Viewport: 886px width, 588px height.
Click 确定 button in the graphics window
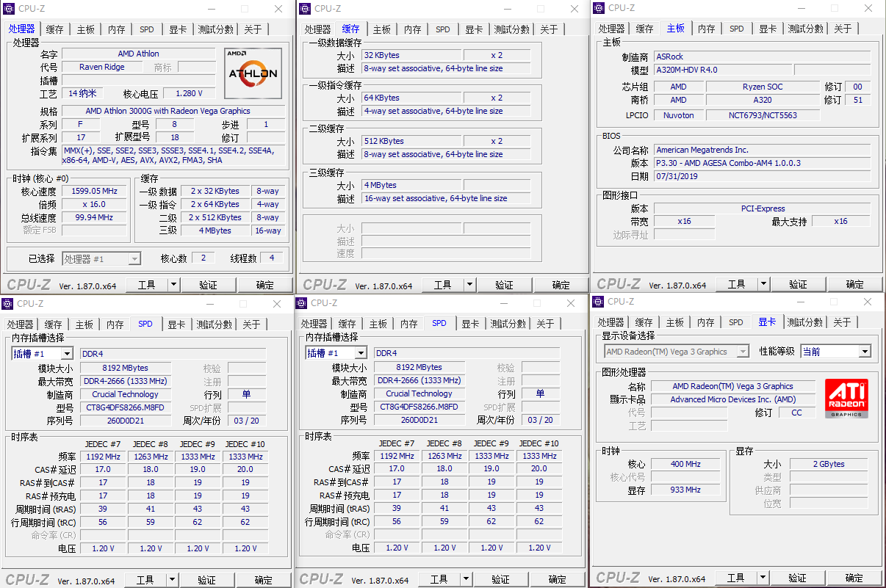click(x=854, y=578)
